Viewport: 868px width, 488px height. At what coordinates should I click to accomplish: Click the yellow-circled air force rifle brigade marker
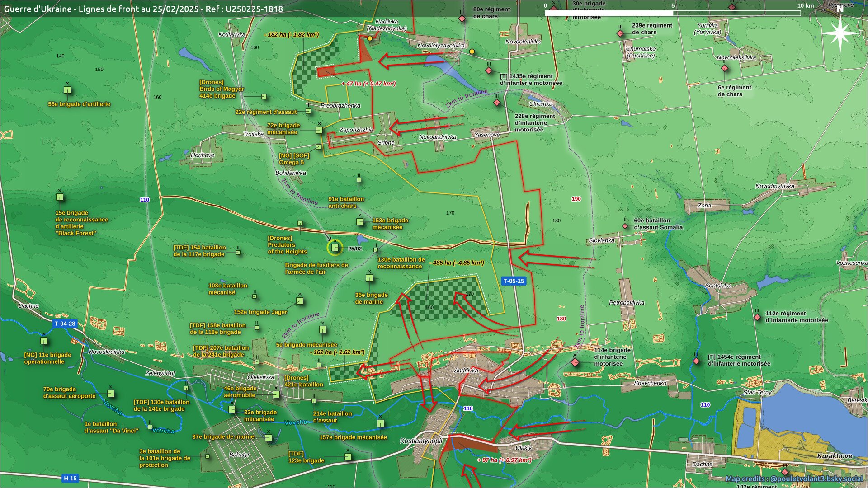335,248
